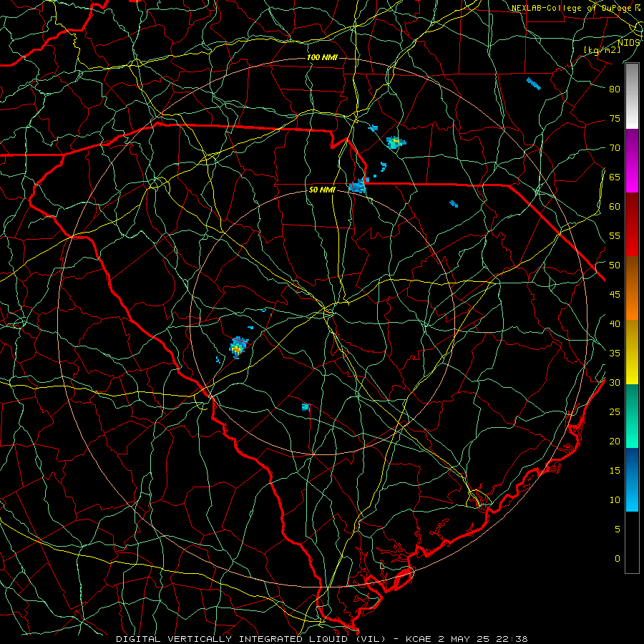The height and width of the screenshot is (644, 644).
Task: Click the dark red segment of the color bar
Action: click(x=632, y=225)
